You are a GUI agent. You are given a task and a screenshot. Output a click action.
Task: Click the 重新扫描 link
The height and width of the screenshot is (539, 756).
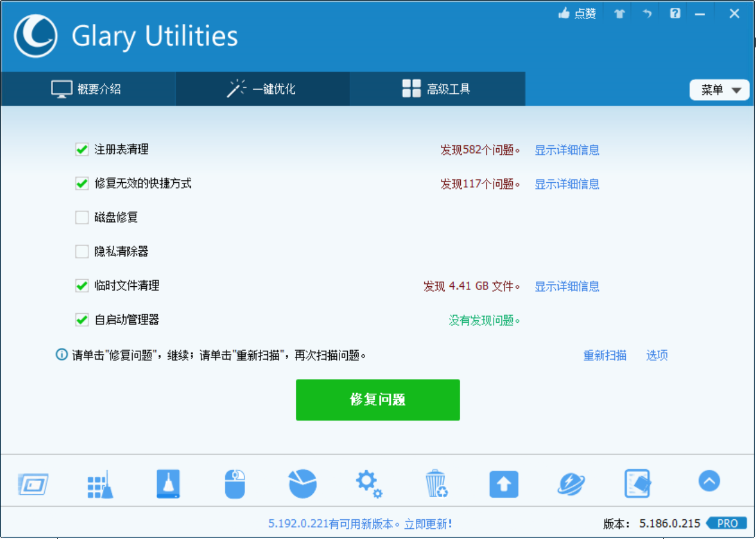605,356
